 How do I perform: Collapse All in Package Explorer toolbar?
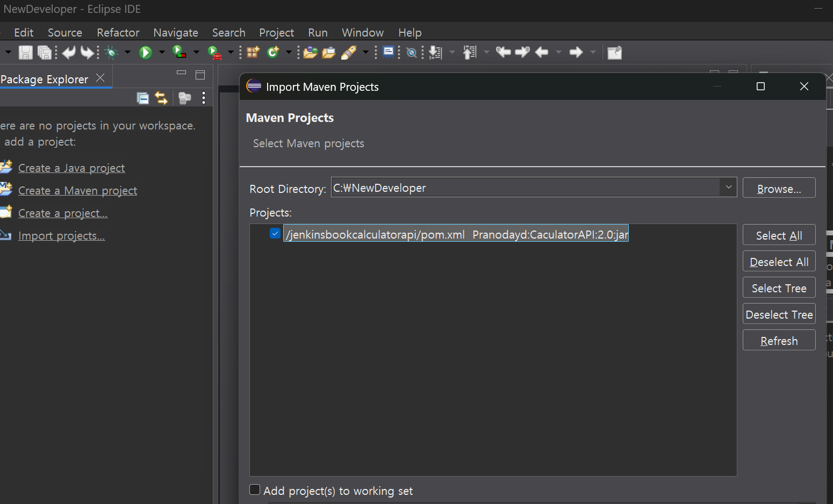(143, 98)
